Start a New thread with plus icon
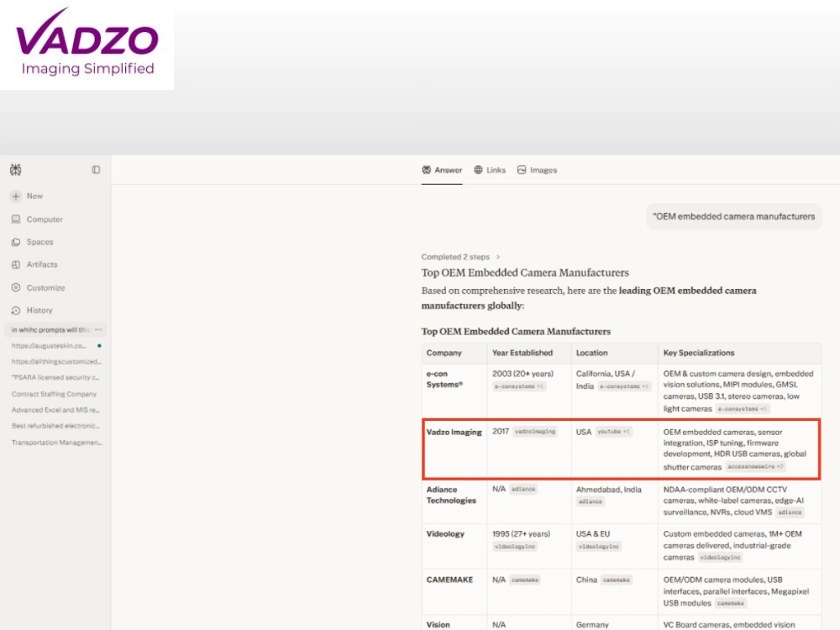The image size is (840, 630). [x=27, y=196]
